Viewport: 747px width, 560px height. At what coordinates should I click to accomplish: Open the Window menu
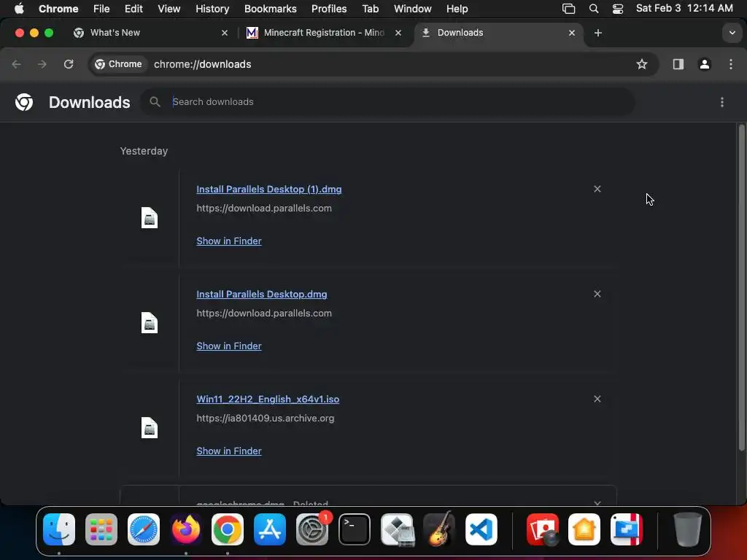[x=413, y=9]
